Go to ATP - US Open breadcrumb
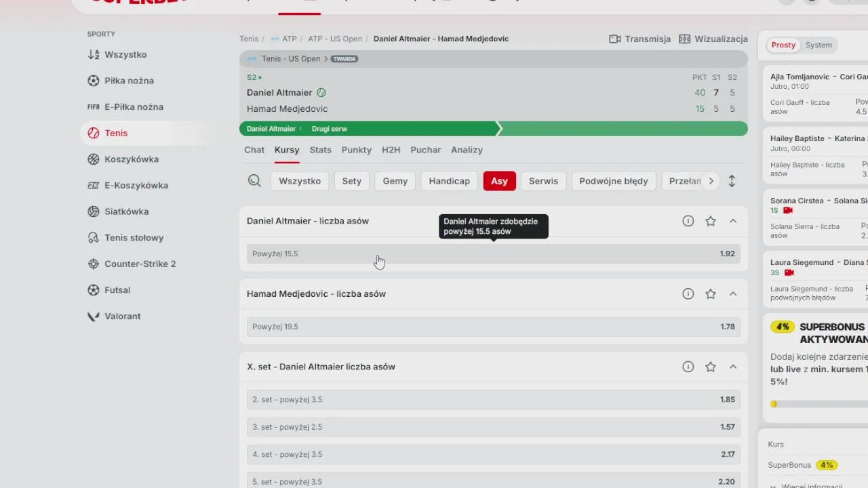 point(335,39)
